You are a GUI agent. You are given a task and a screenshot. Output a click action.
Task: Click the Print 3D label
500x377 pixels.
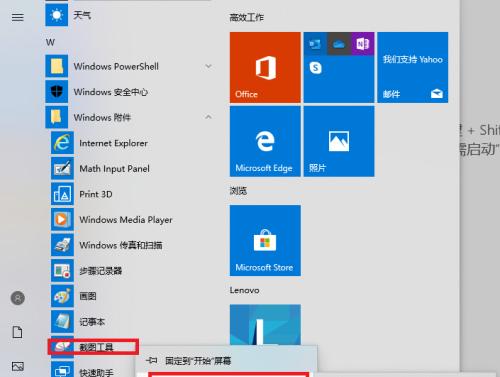tap(96, 194)
